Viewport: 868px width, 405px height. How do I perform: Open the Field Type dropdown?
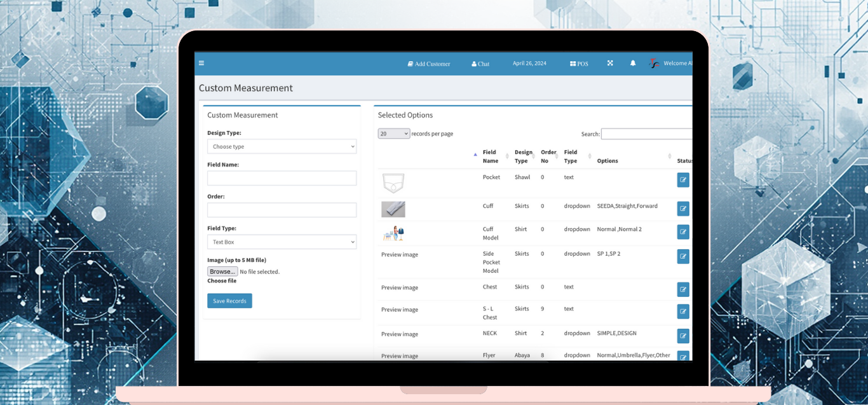click(x=281, y=242)
